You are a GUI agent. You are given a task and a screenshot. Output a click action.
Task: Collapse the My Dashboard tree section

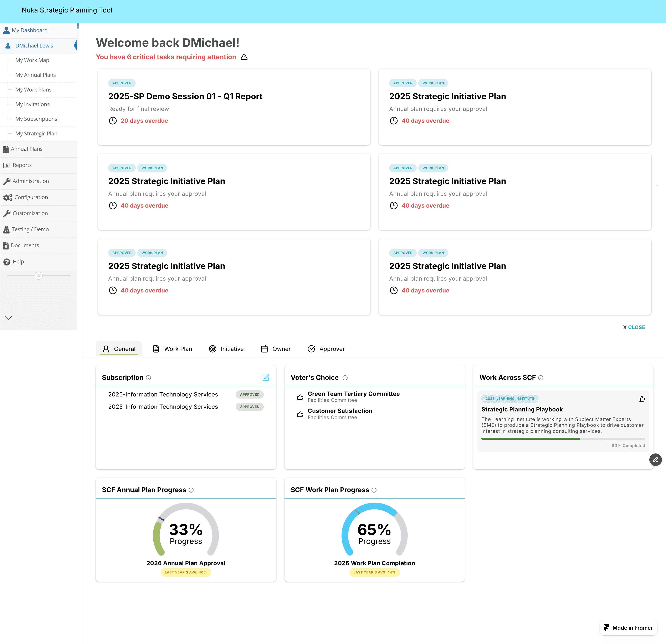pos(30,30)
